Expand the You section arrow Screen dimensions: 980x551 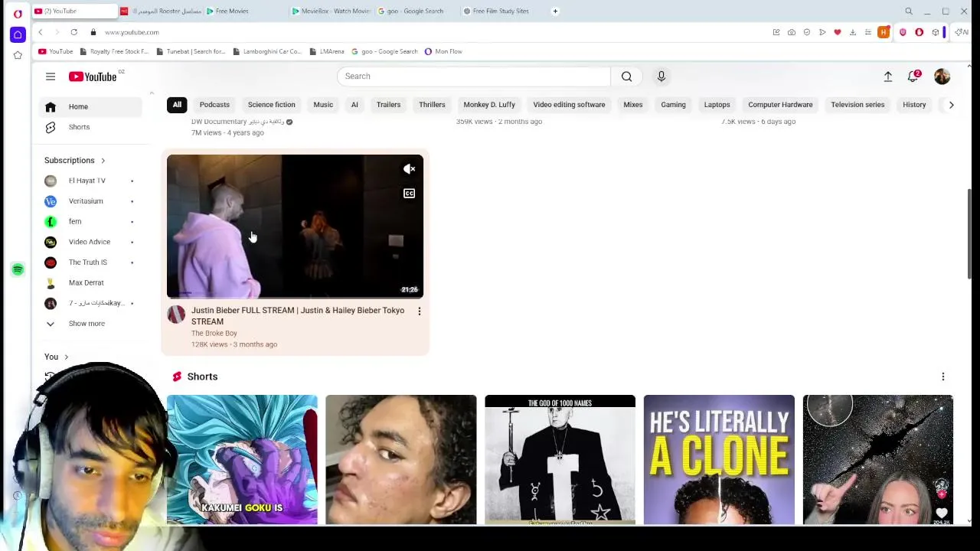[66, 357]
